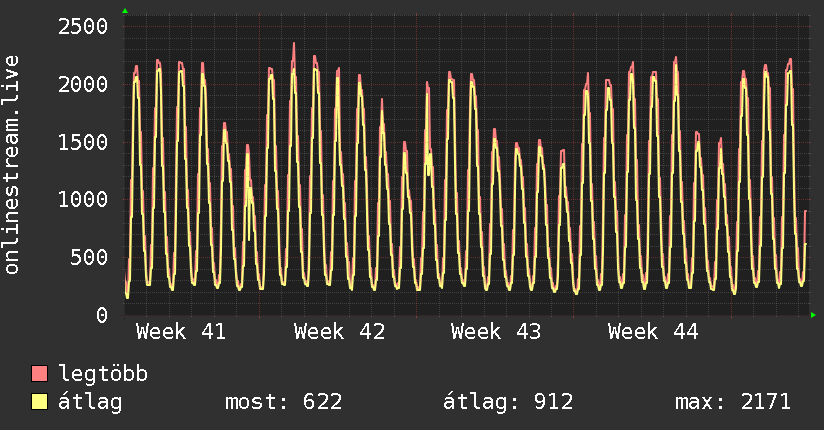Click the 'most: 622' current value

(x=285, y=402)
